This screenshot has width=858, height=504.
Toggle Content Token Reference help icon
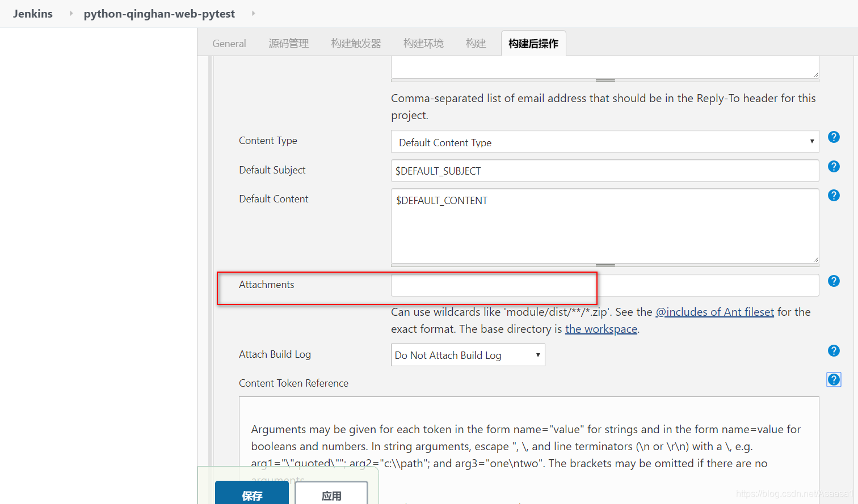pos(834,380)
